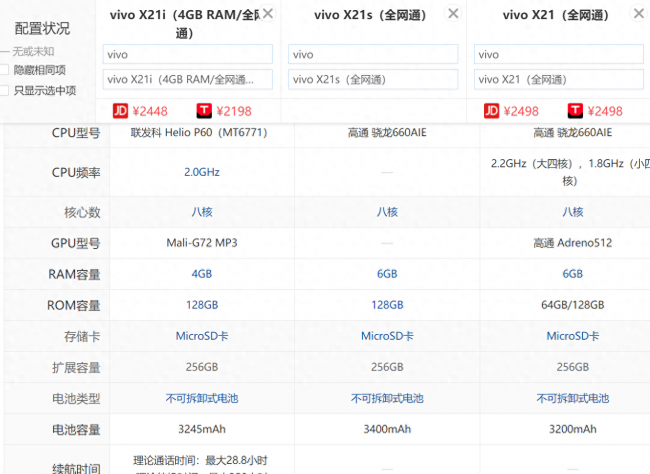This screenshot has width=650, height=474.
Task: Open model field showing vivo X21s (全网通)
Action: pyautogui.click(x=373, y=79)
